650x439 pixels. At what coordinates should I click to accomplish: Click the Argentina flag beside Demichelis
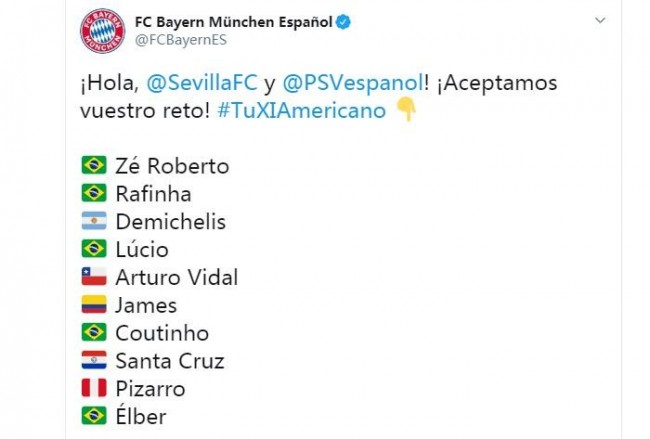(94, 221)
